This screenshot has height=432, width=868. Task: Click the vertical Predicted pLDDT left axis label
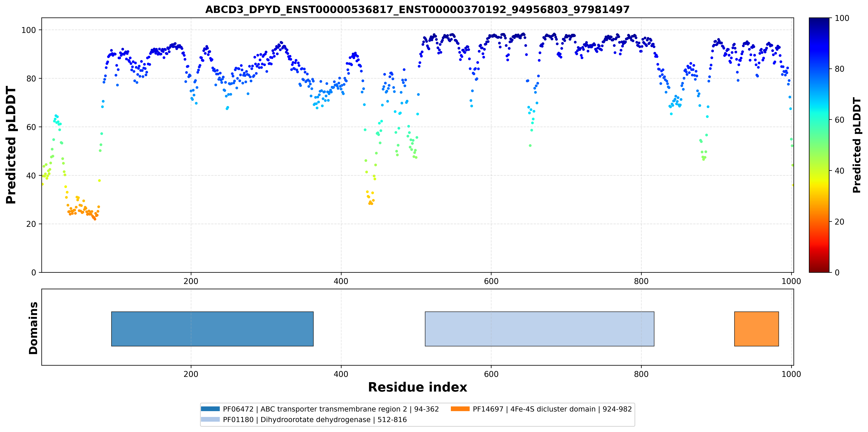pos(11,145)
